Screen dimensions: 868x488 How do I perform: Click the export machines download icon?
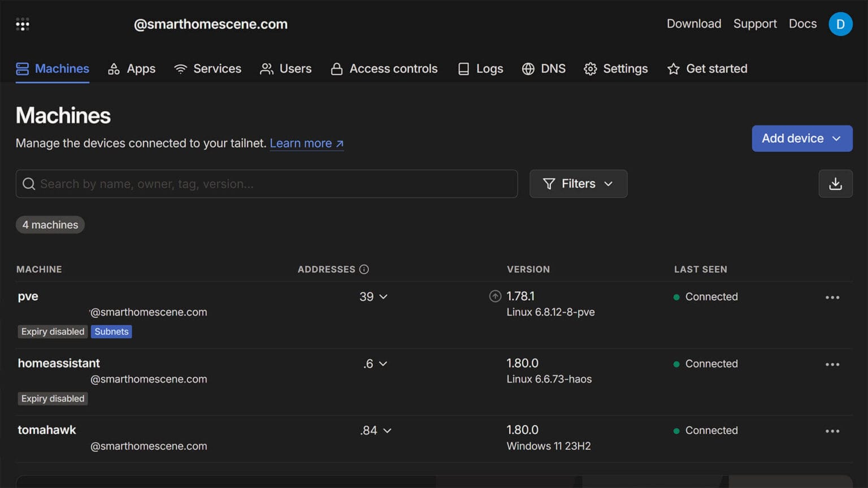pos(835,184)
